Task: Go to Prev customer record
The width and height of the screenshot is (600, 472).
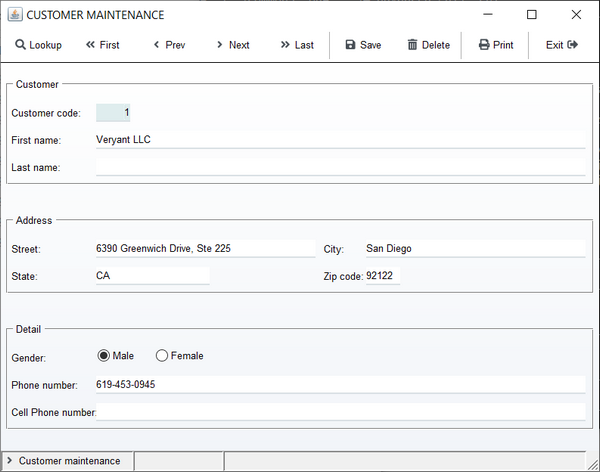Action: (x=168, y=45)
